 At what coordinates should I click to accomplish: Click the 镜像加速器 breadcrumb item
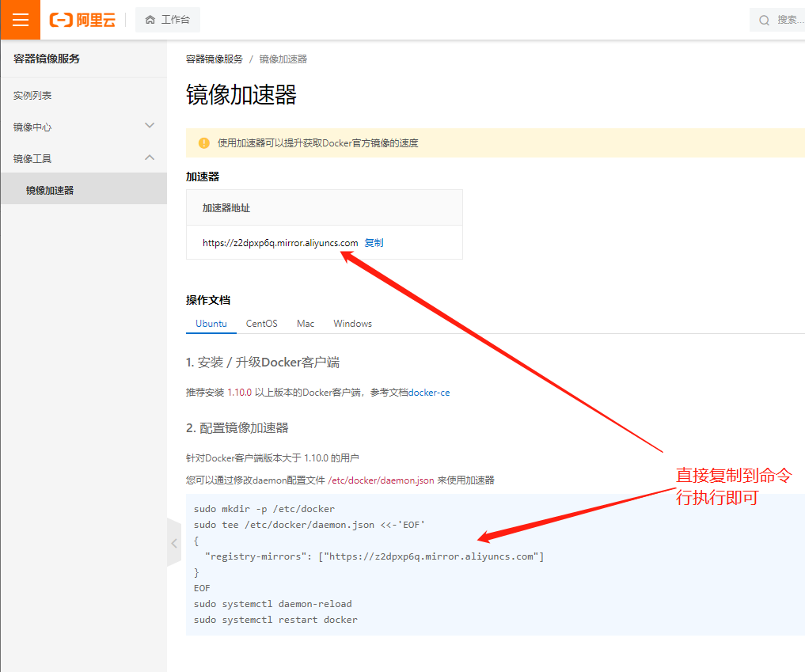coord(283,59)
